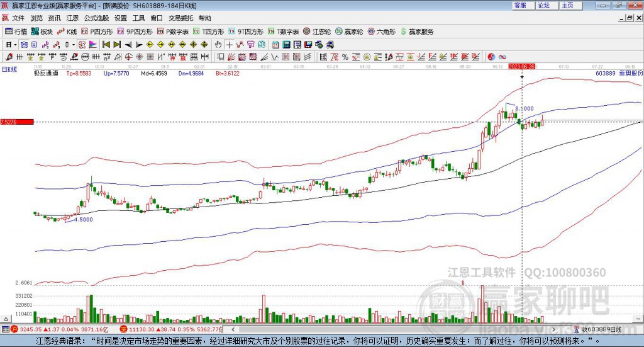
Task: Open the 窗口 menu
Action: click(157, 18)
